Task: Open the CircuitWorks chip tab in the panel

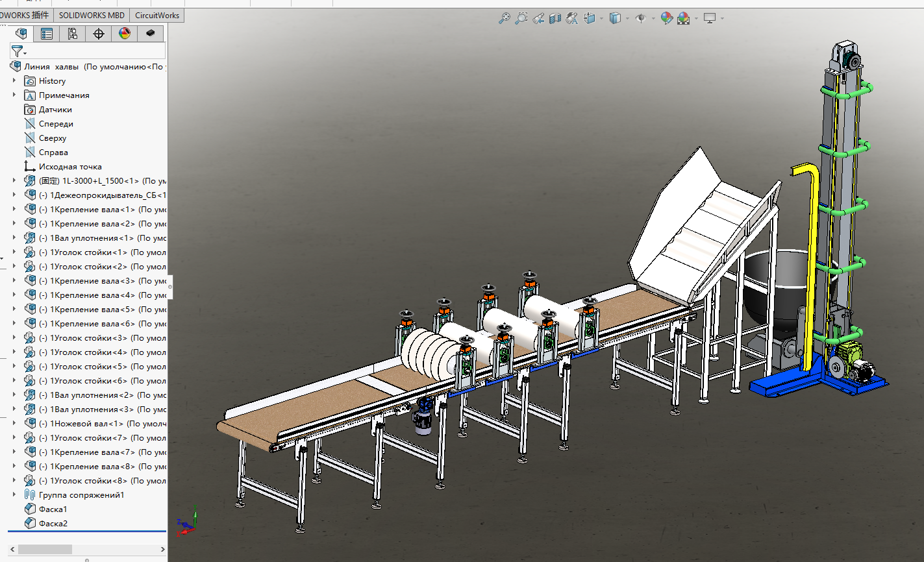Action: 151,33
